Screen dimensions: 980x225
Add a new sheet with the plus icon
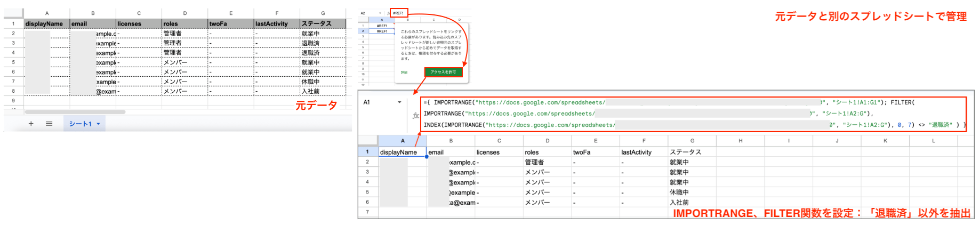[31, 124]
